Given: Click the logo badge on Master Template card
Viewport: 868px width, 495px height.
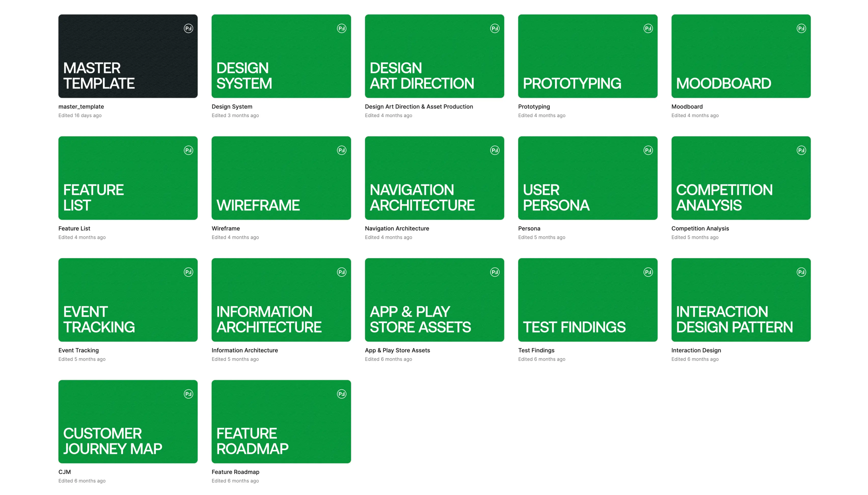Looking at the screenshot, I should pos(188,28).
